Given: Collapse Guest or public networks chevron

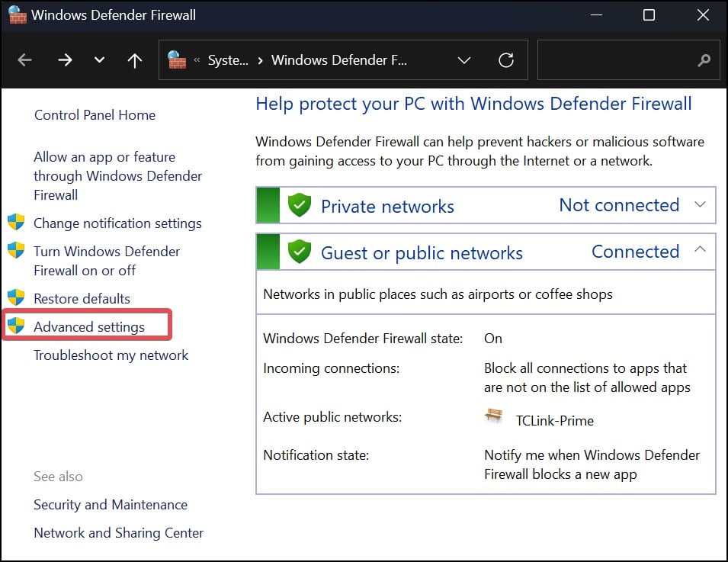Looking at the screenshot, I should coord(700,249).
